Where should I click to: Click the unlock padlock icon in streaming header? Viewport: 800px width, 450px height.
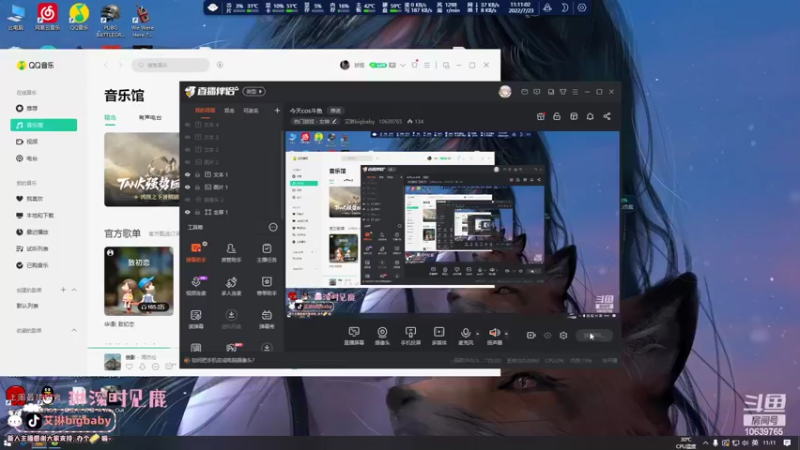tap(557, 116)
